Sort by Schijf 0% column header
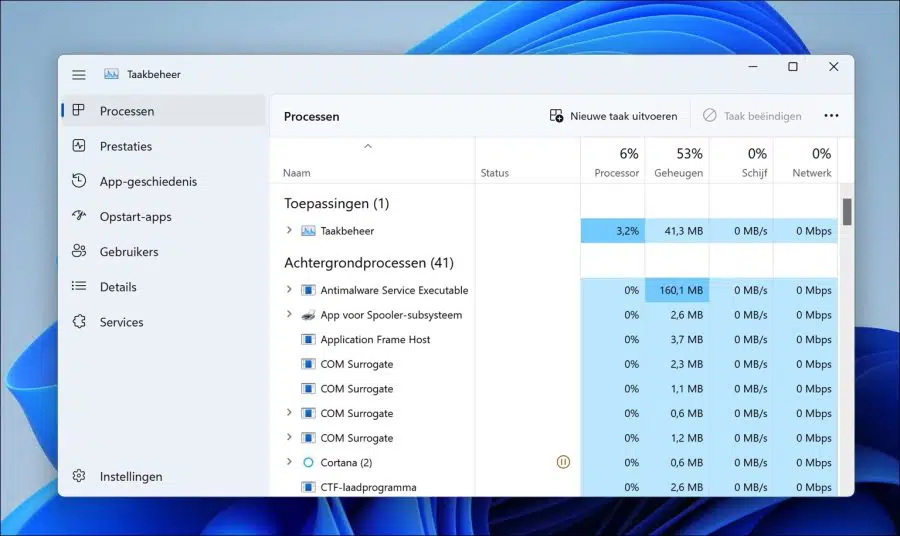This screenshot has height=536, width=900. click(x=741, y=161)
